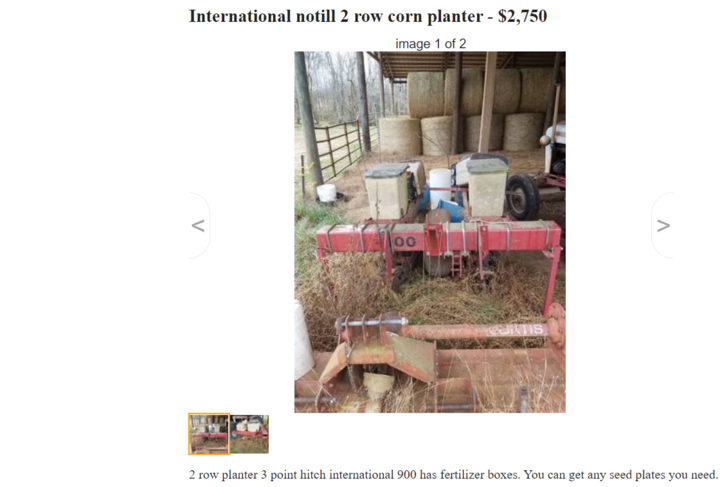The width and height of the screenshot is (720, 487).
Task: Select the first thumbnail with orange border
Action: click(x=209, y=434)
